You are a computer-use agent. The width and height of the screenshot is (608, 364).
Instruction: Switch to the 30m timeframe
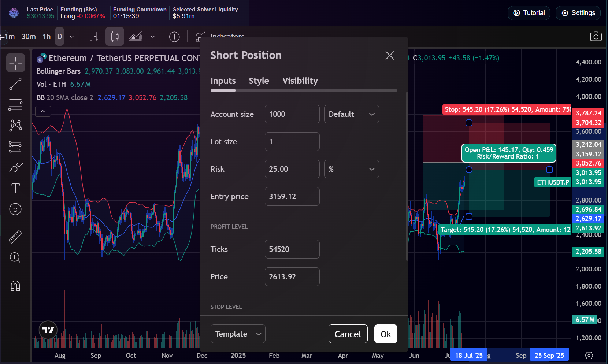click(29, 37)
